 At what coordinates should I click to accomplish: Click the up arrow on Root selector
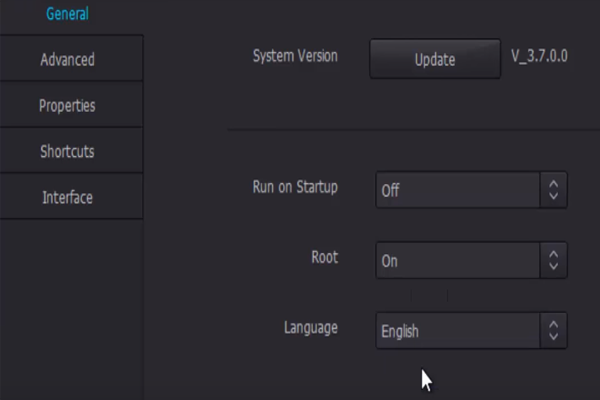[x=554, y=253]
